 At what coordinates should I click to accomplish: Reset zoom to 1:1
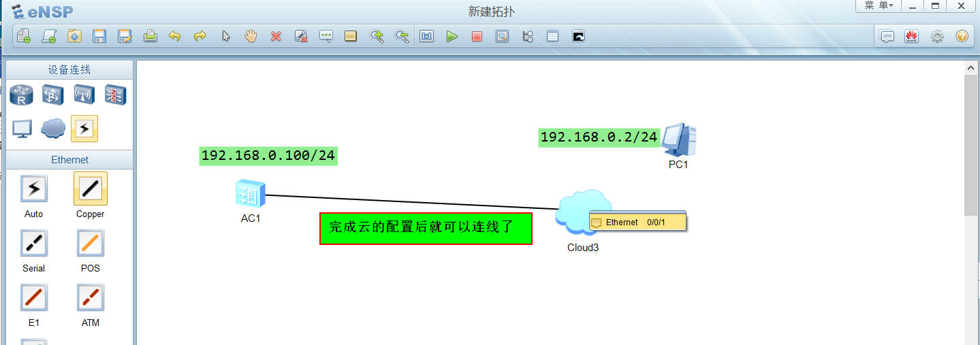pos(427,36)
